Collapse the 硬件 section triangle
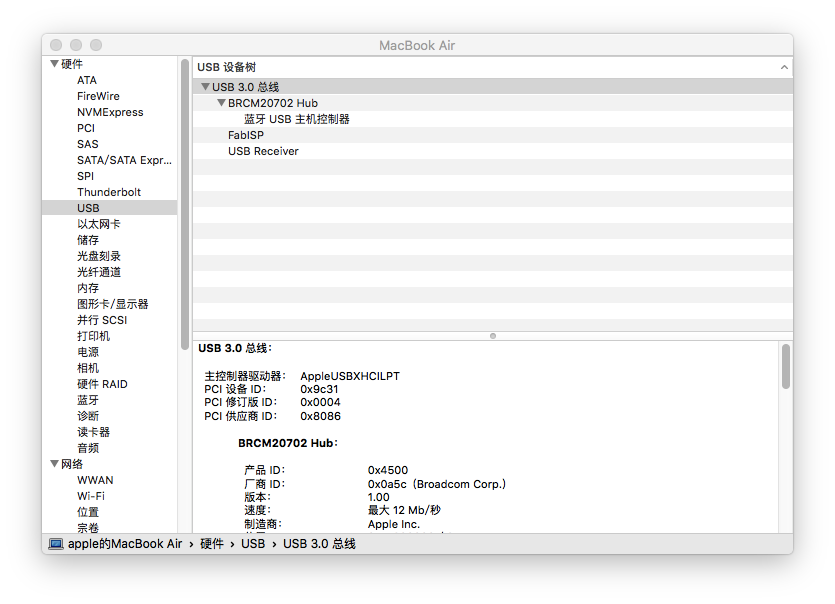The width and height of the screenshot is (835, 604). 54,64
